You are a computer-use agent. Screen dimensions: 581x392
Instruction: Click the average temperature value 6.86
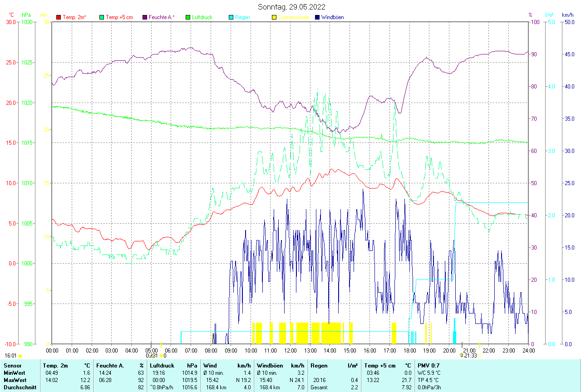pos(85,387)
